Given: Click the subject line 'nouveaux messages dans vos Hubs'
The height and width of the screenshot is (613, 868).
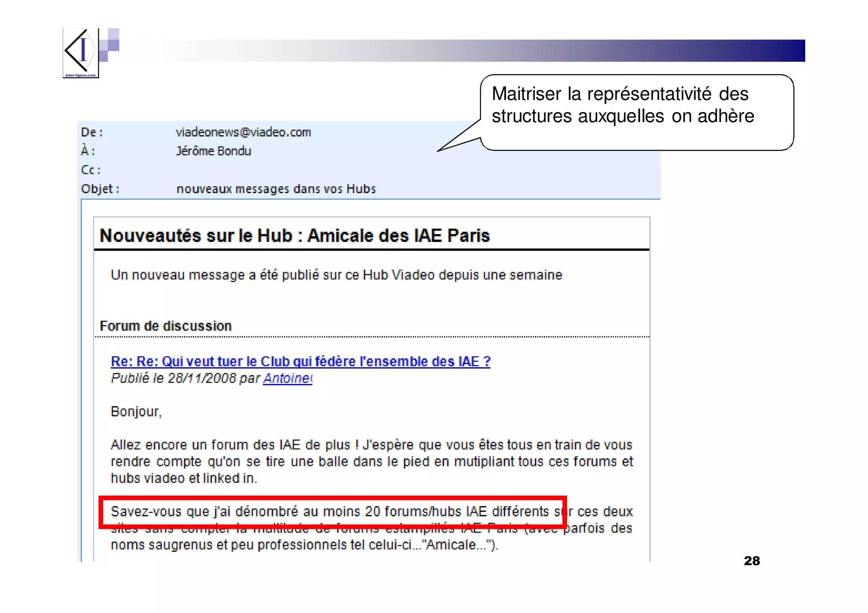Looking at the screenshot, I should click(x=276, y=189).
